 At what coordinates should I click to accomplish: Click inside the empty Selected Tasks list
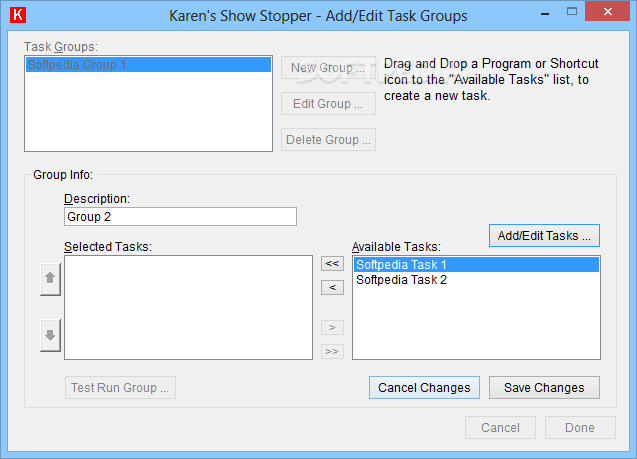188,307
